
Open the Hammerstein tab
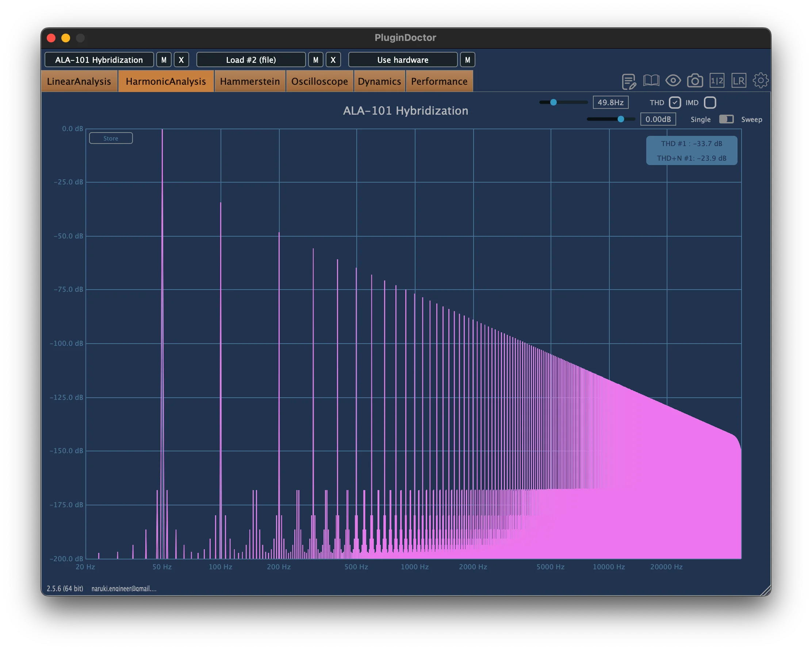pos(250,81)
